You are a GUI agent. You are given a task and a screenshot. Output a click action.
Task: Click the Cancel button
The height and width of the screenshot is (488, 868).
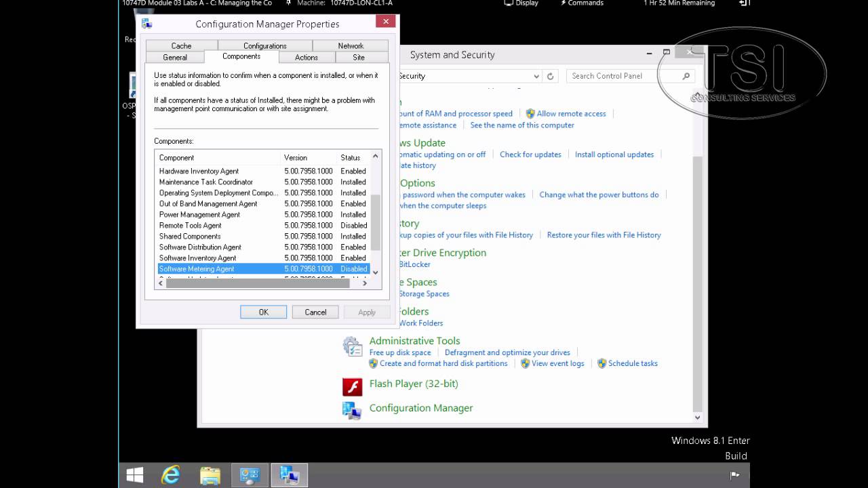315,312
